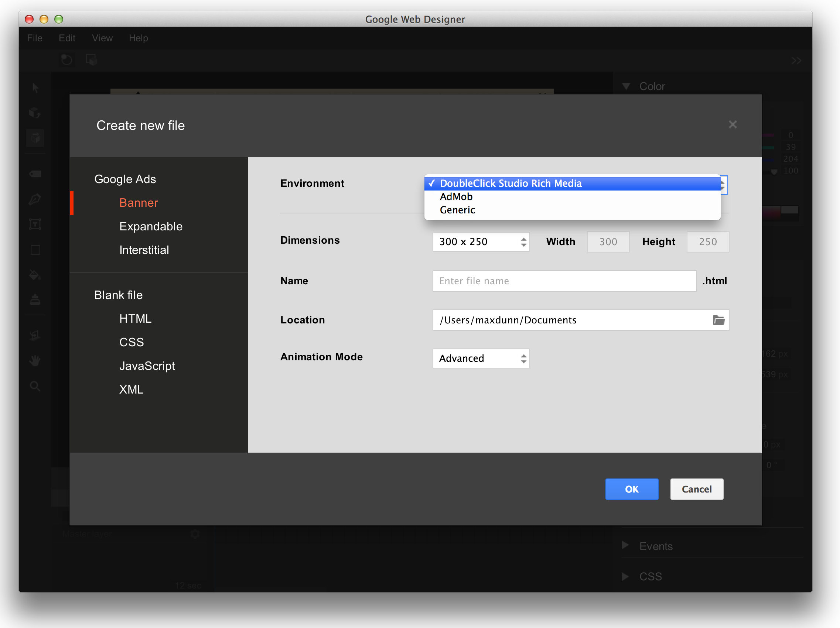This screenshot has height=628, width=840.
Task: Select the Tag tool
Action: click(35, 174)
